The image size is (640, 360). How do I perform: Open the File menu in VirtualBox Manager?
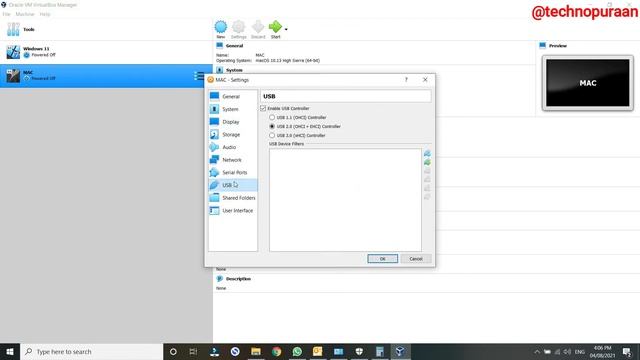[x=7, y=14]
